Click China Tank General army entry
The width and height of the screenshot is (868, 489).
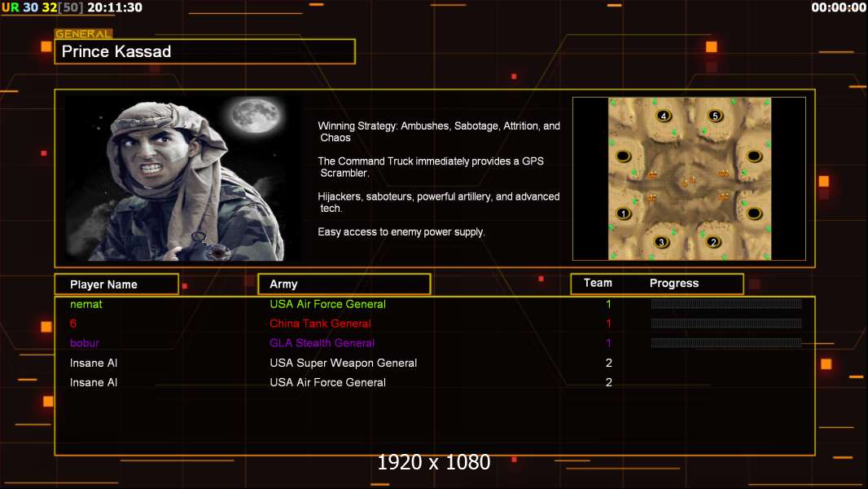tap(320, 324)
